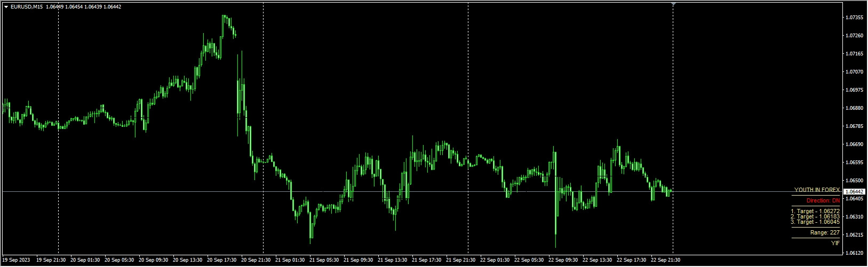Click time label 22 Sep 05:30
The height and width of the screenshot is (267, 868).
tap(529, 261)
